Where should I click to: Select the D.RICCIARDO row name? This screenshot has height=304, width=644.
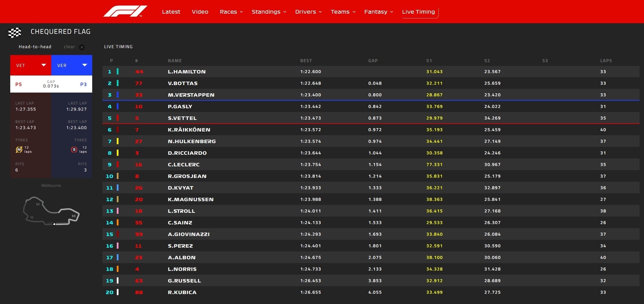pyautogui.click(x=187, y=153)
